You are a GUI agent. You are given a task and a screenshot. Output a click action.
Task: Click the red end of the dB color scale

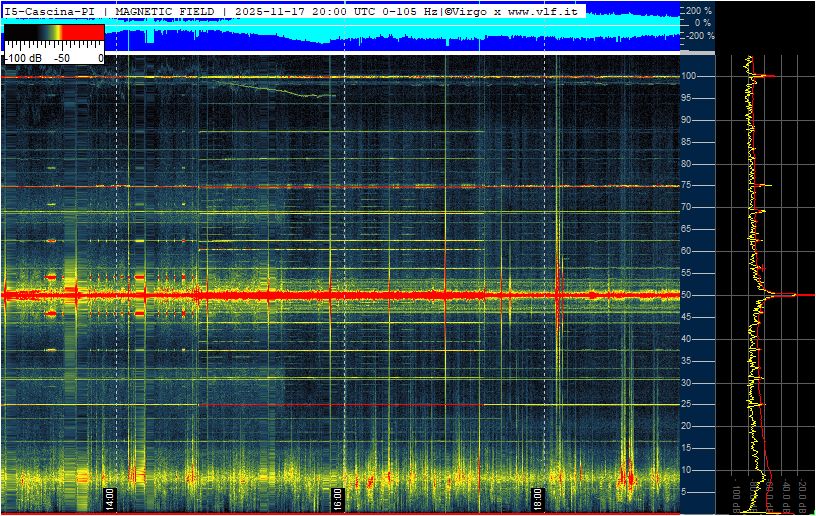[x=83, y=32]
